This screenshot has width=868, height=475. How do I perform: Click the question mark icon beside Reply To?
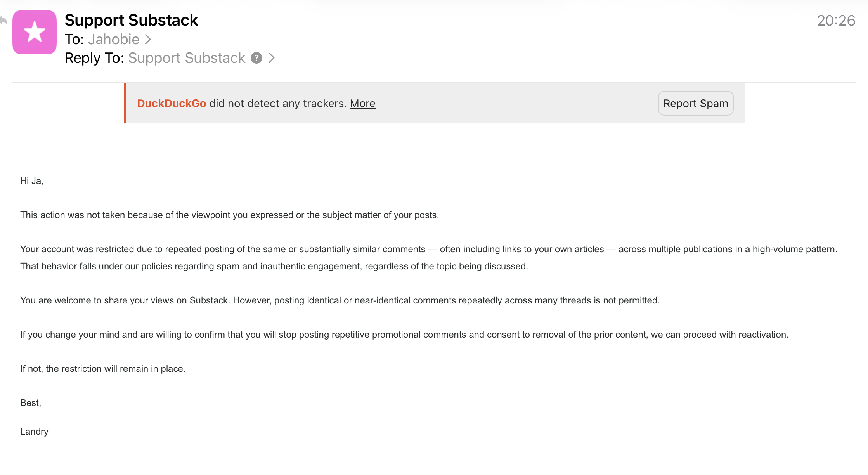tap(256, 58)
